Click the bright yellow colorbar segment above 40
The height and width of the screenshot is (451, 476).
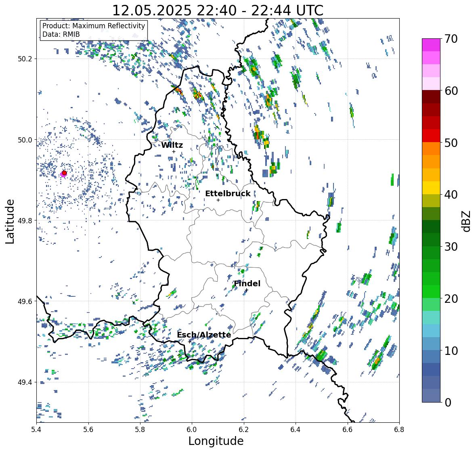pyautogui.click(x=431, y=188)
